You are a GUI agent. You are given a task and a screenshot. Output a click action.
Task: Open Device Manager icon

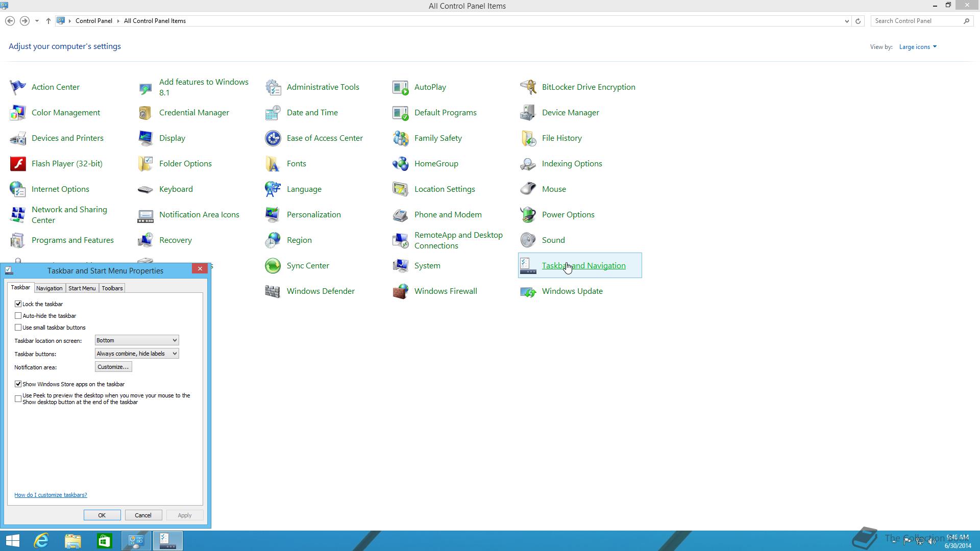528,113
